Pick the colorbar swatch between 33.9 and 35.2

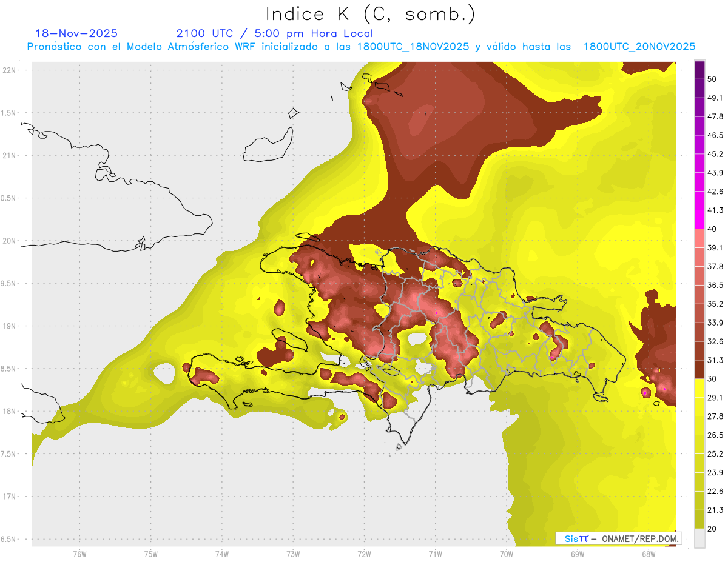click(699, 313)
